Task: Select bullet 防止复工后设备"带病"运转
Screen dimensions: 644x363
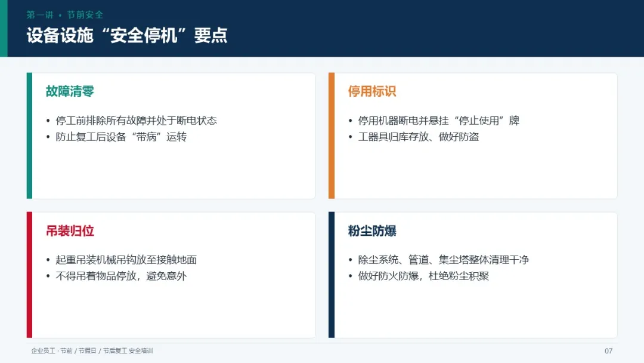Action: click(121, 137)
